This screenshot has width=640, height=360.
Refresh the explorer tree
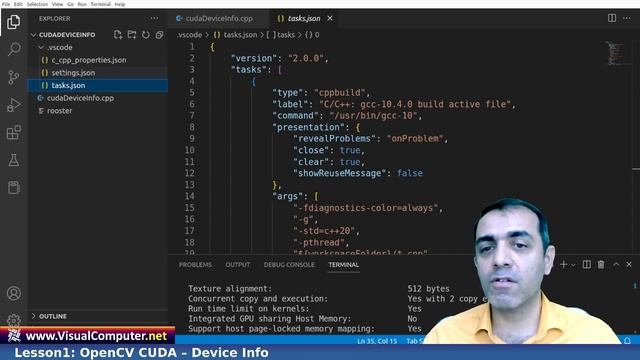[146, 35]
